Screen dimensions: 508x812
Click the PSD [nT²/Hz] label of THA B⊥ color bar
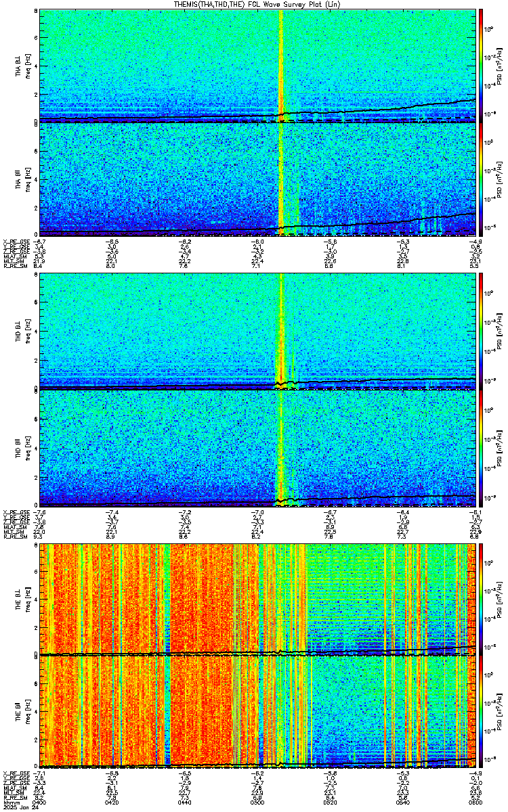click(x=500, y=65)
